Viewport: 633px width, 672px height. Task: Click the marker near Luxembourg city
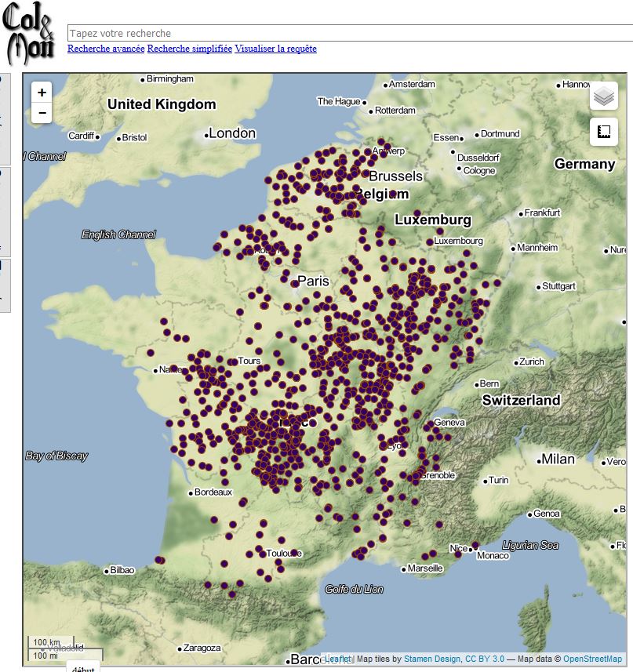pyautogui.click(x=428, y=242)
